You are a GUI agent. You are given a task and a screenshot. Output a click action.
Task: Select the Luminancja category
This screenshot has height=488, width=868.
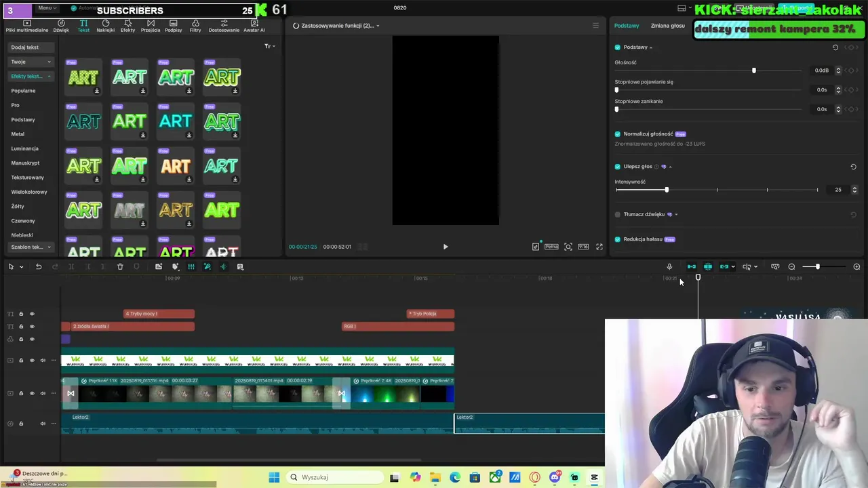coord(24,148)
